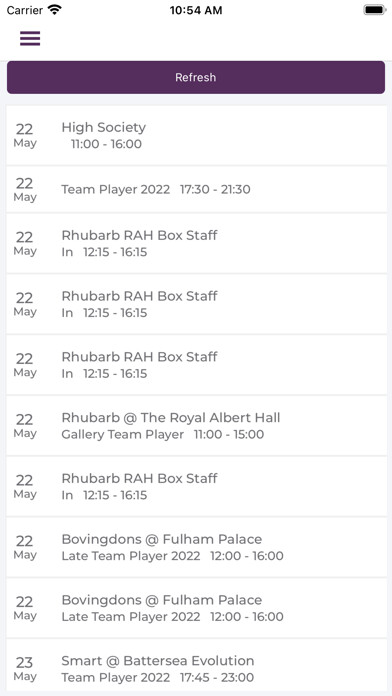The width and height of the screenshot is (392, 696).
Task: Click the 22 May date beside High Society
Action: pos(24,135)
